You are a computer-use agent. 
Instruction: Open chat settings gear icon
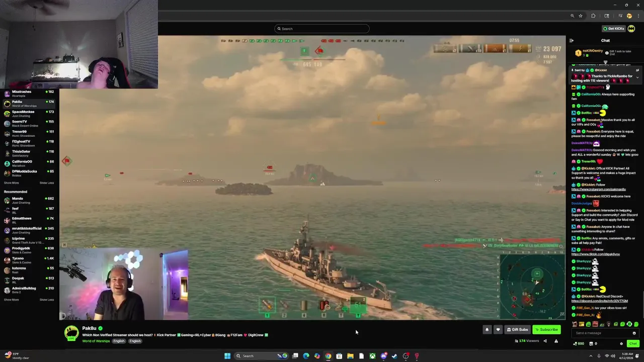click(621, 344)
